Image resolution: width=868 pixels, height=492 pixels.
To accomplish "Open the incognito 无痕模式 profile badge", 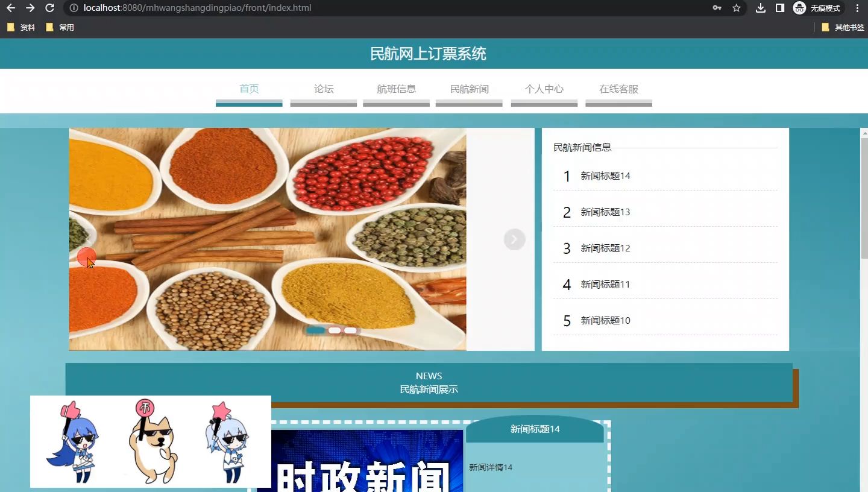I will [817, 8].
